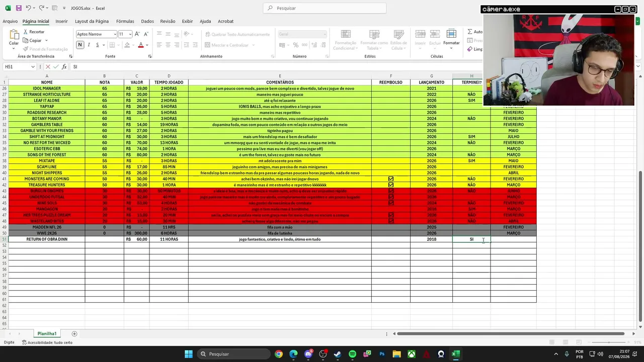The image size is (644, 362).
Task: Click the horizontal scrollbar at the bottom
Action: [x=511, y=334]
